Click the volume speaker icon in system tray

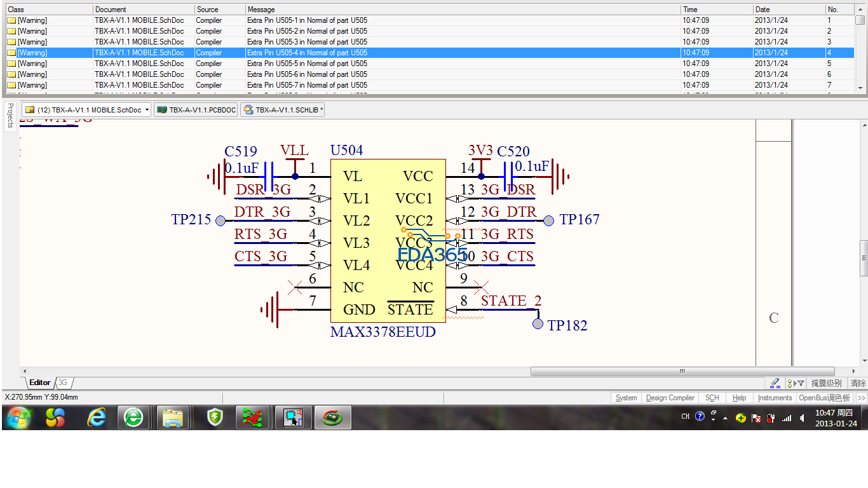tap(802, 417)
